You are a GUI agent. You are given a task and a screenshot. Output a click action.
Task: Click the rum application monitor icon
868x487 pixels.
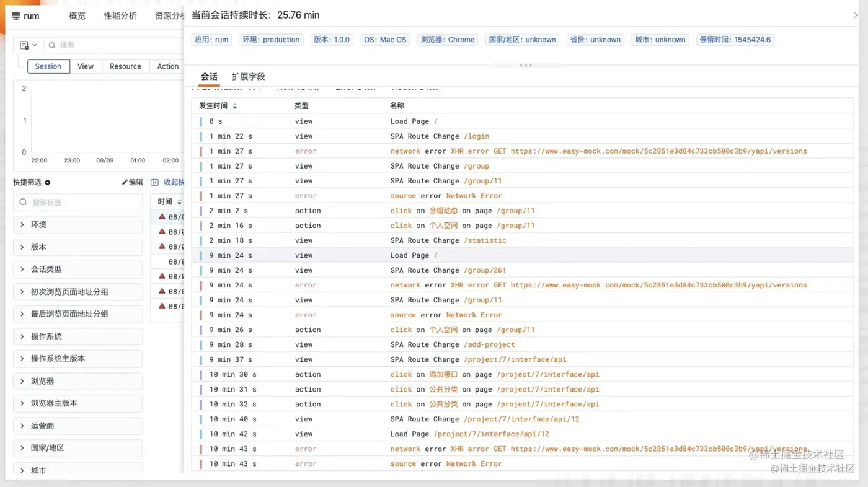[x=16, y=16]
